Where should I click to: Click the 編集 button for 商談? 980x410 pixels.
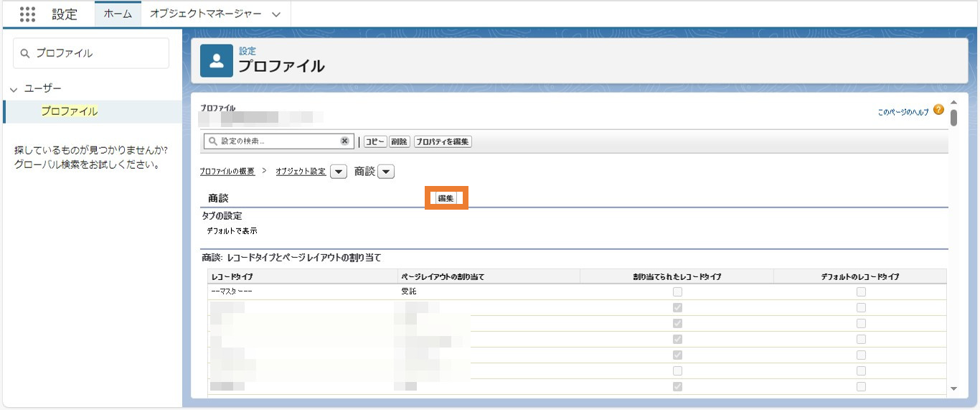[446, 198]
